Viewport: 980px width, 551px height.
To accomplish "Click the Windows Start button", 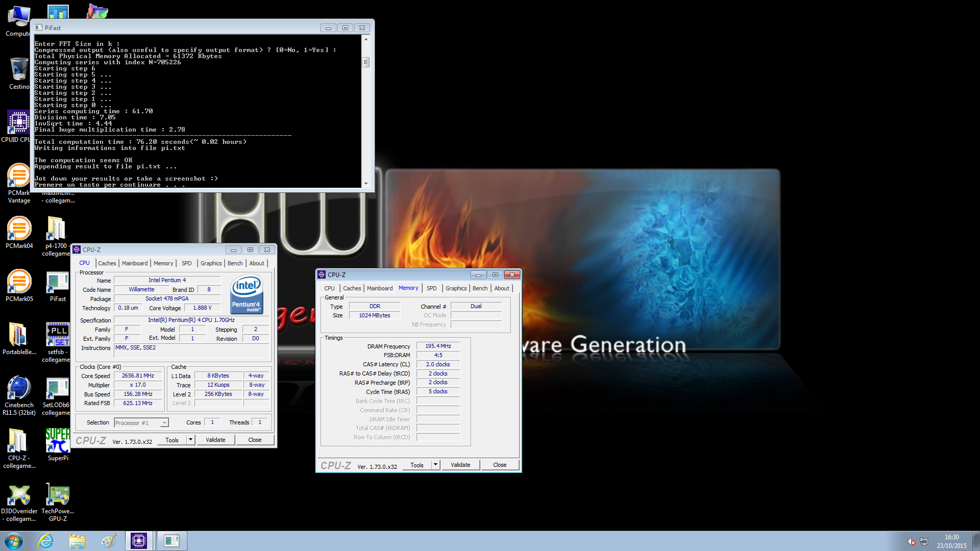I will point(14,541).
